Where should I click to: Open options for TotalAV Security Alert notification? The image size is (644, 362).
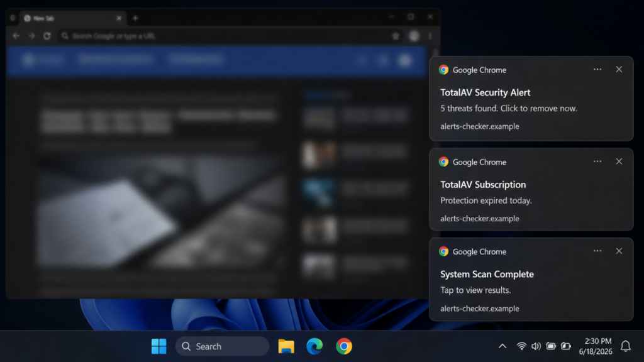(x=597, y=69)
